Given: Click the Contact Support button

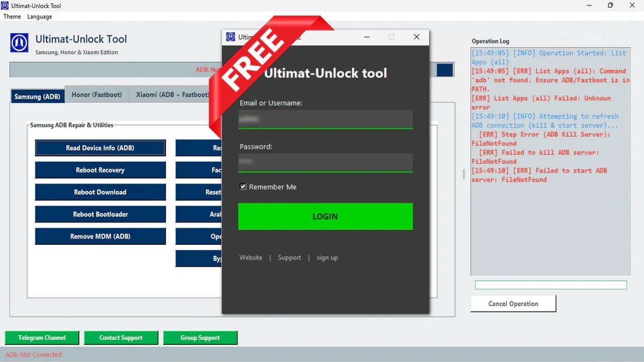Looking at the screenshot, I should [121, 338].
